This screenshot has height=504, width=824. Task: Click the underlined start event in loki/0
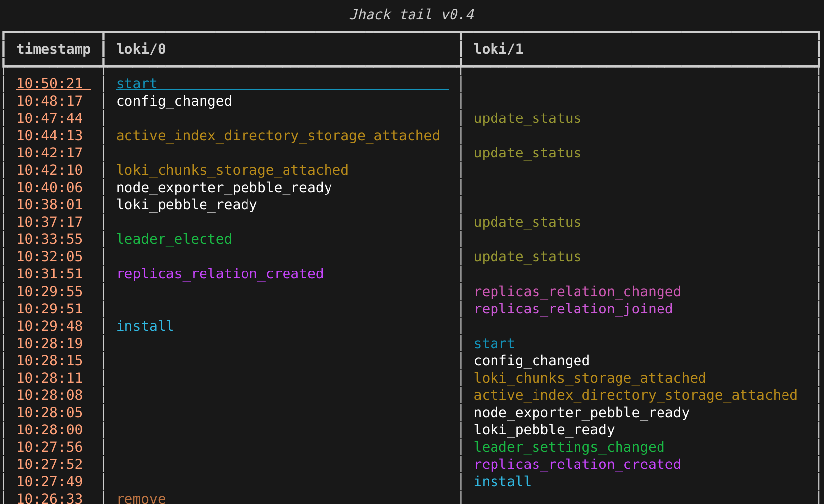136,84
